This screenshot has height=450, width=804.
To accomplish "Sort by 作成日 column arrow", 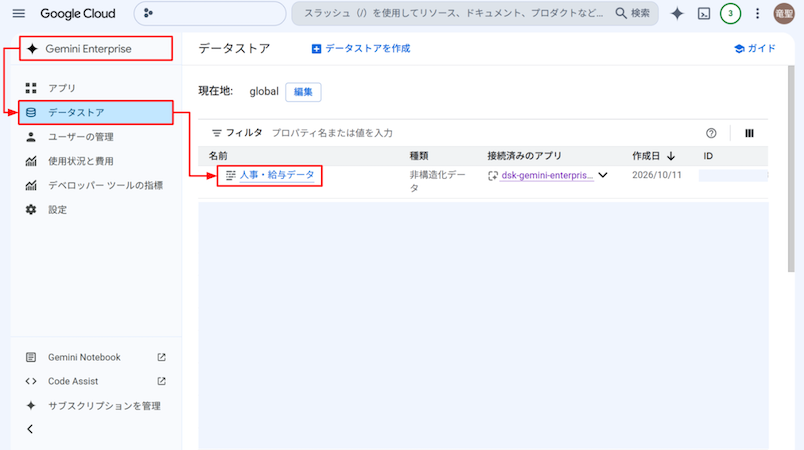I will [671, 156].
